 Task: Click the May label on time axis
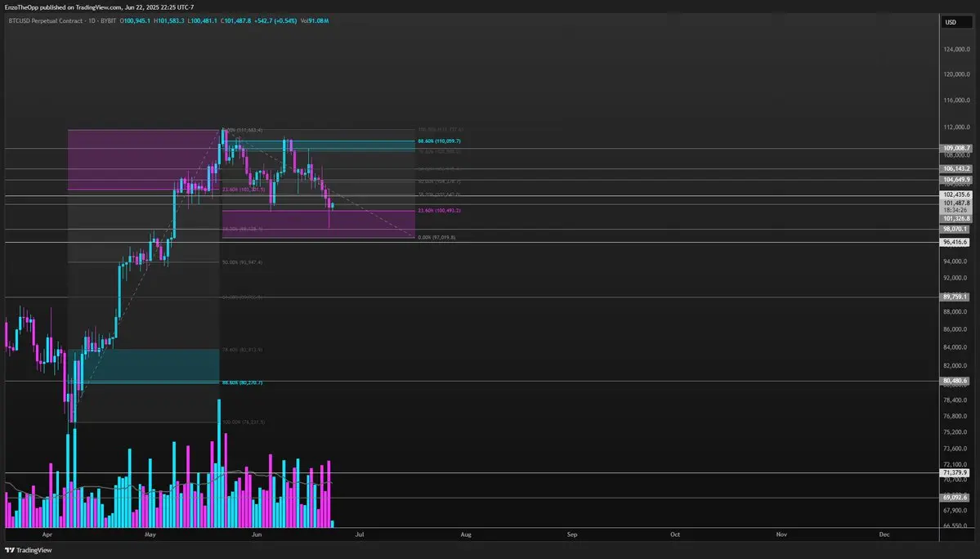click(150, 534)
